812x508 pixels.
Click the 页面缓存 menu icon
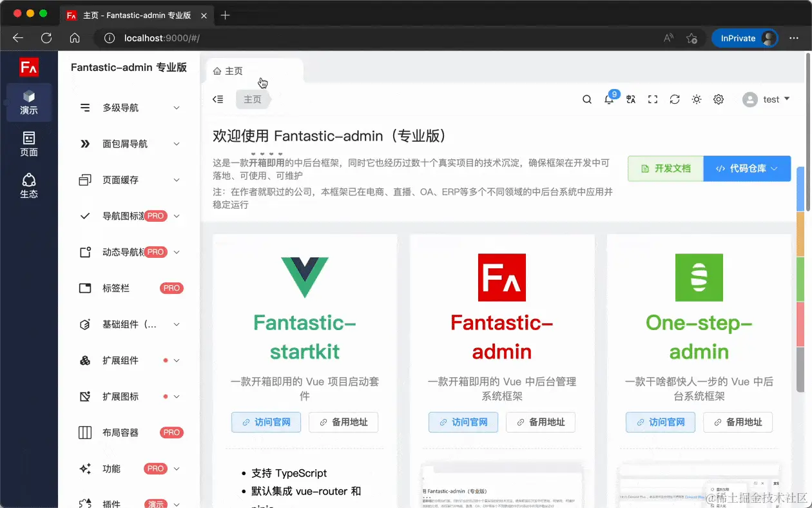pos(85,180)
